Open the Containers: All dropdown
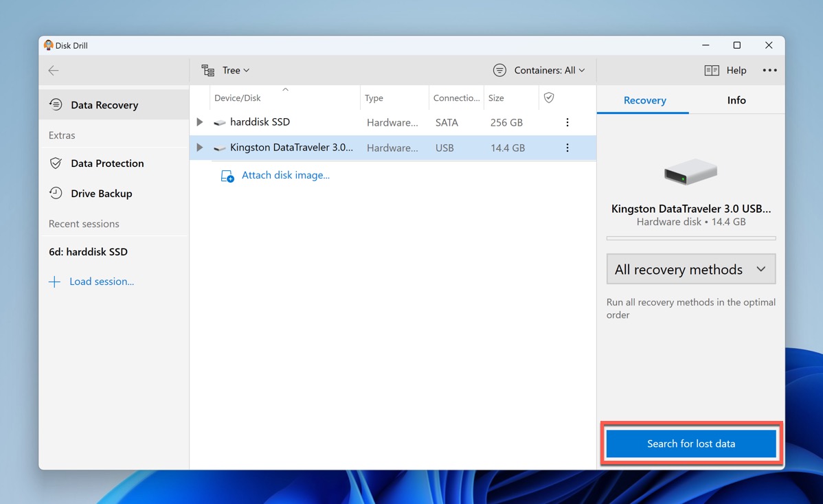823x504 pixels. click(x=549, y=70)
